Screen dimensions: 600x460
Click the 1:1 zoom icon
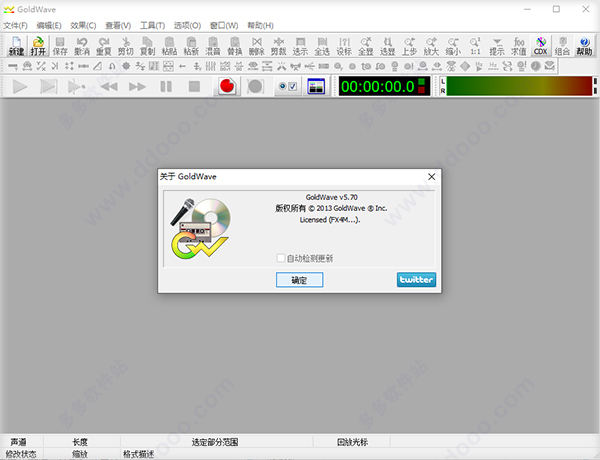pos(475,46)
